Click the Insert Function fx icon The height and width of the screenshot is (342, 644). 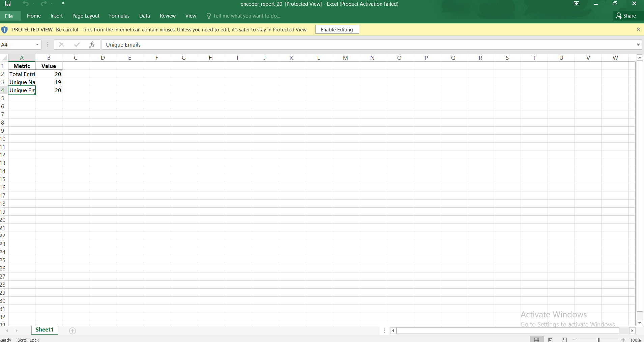point(92,45)
